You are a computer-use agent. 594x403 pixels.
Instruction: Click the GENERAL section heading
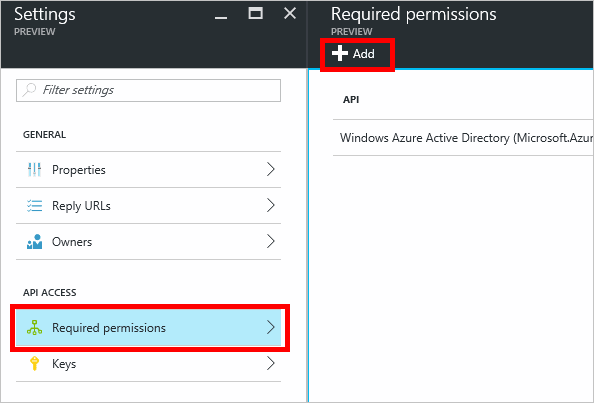[44, 134]
